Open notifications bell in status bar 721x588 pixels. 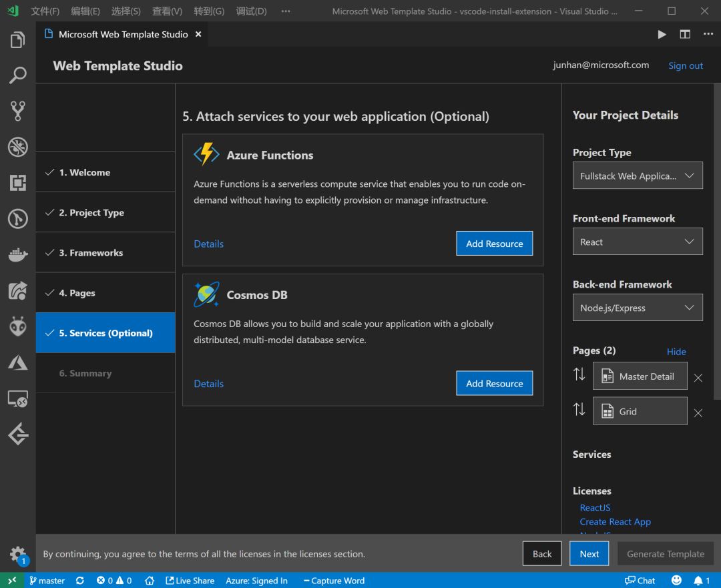(x=702, y=581)
